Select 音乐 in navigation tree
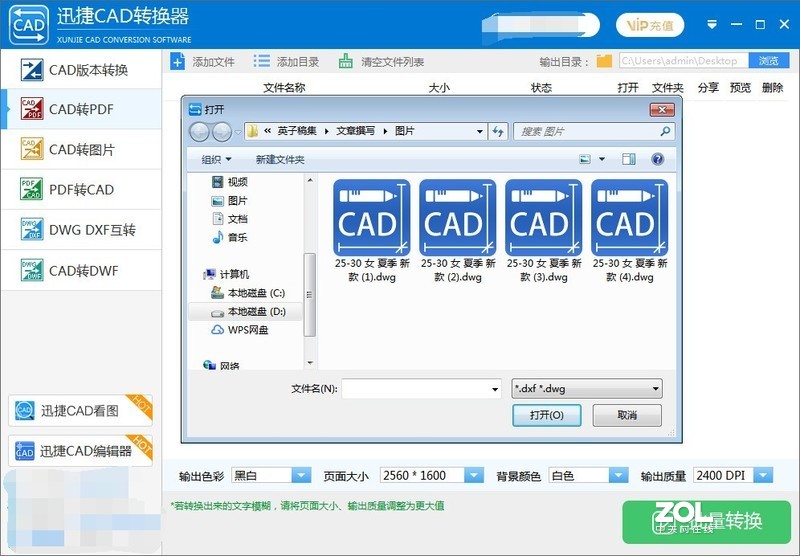 pos(230,237)
